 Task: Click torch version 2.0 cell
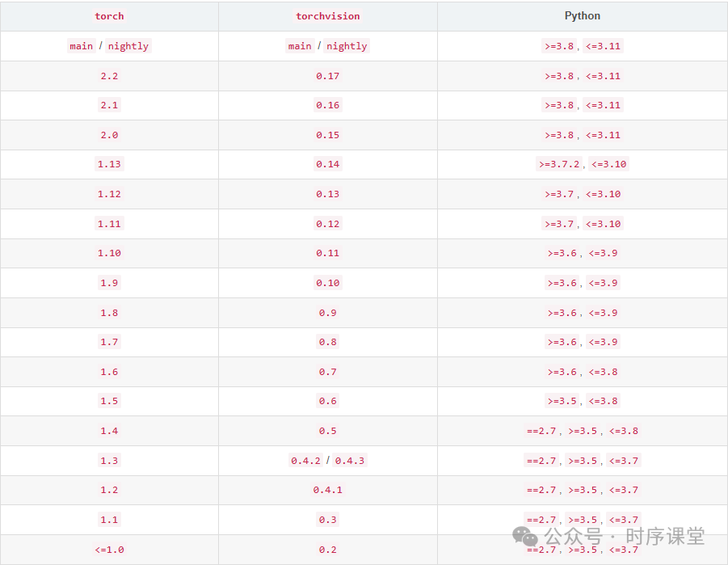tap(109, 135)
